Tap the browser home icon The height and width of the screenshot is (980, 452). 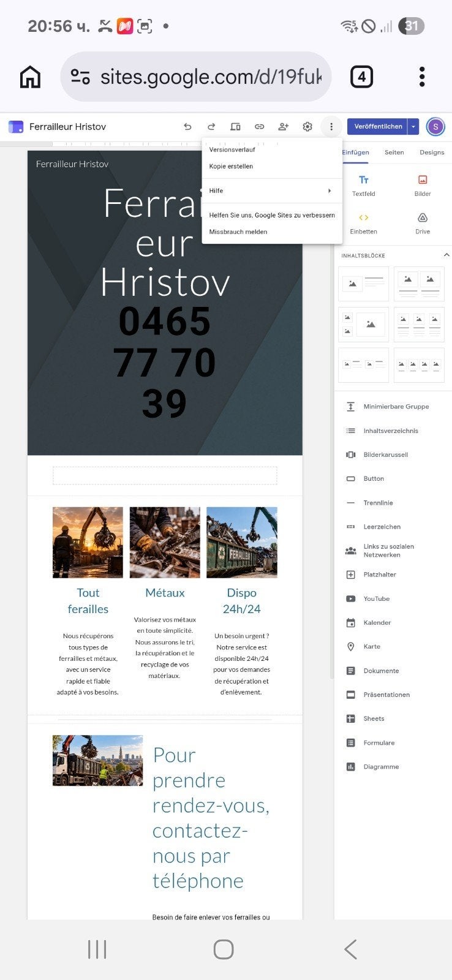click(30, 77)
